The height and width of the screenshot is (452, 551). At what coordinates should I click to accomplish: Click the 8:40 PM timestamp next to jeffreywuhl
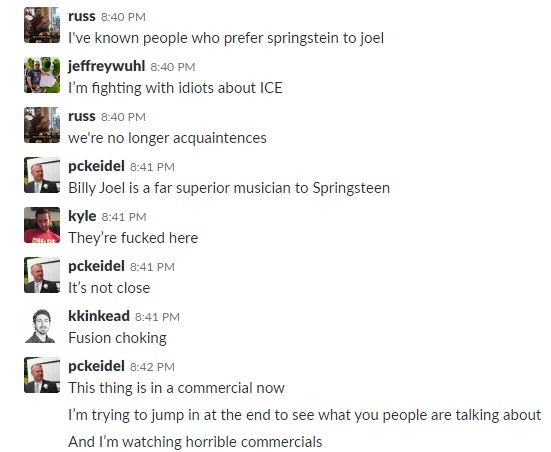point(173,67)
